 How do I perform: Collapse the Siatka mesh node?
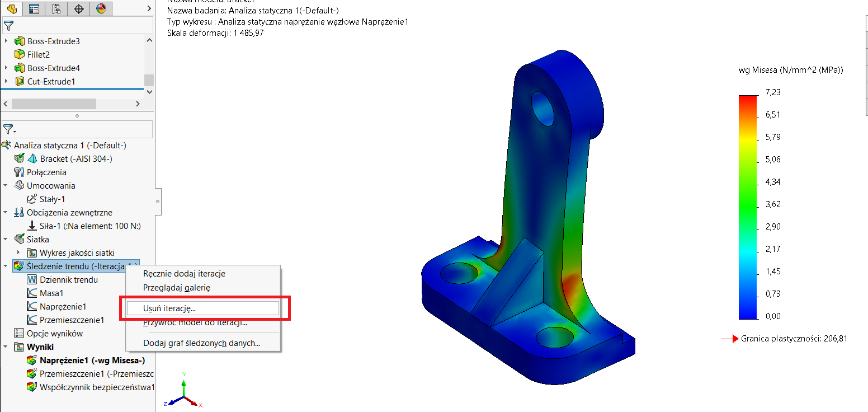[x=6, y=240]
